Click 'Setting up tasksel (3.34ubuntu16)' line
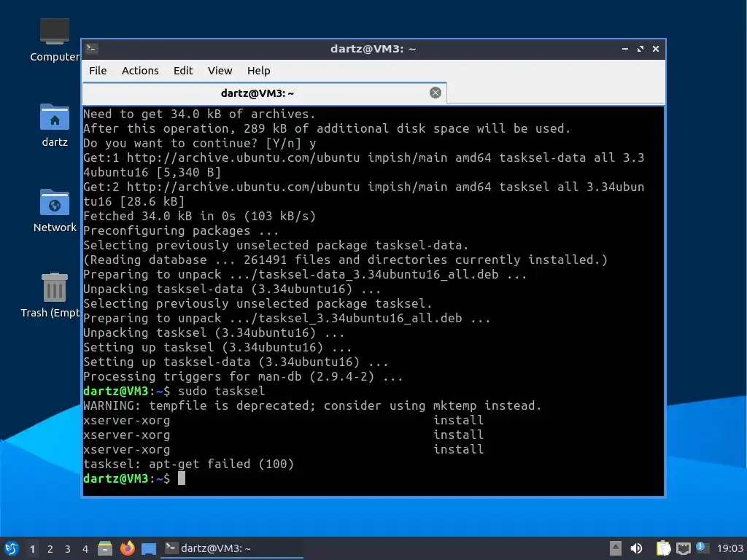Image resolution: width=747 pixels, height=560 pixels. coord(217,348)
